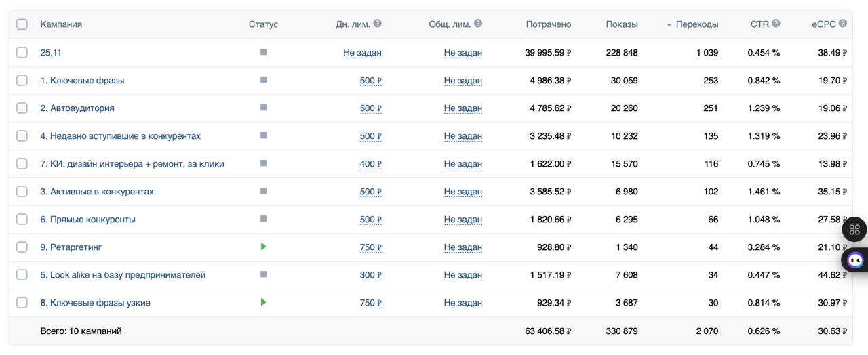The width and height of the screenshot is (868, 355).
Task: Edit 500 ₽ daily limit for 3. Активные в конкурентах
Action: click(x=371, y=191)
